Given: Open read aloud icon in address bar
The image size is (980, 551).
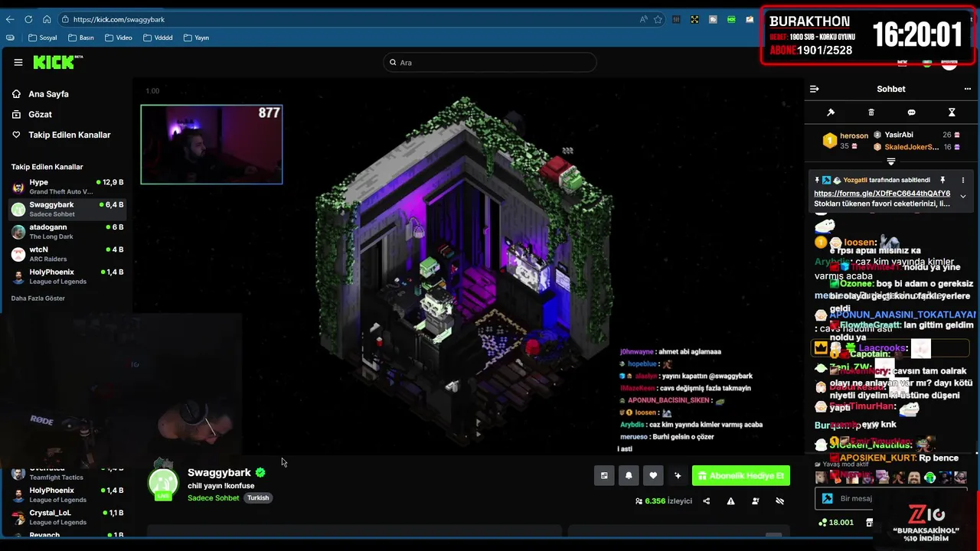Looking at the screenshot, I should (643, 19).
